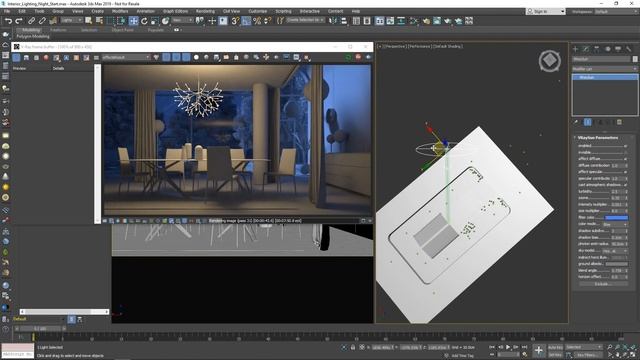Click Remove Modifier trash icon in stack
The width and height of the screenshot is (640, 360).
(619, 122)
